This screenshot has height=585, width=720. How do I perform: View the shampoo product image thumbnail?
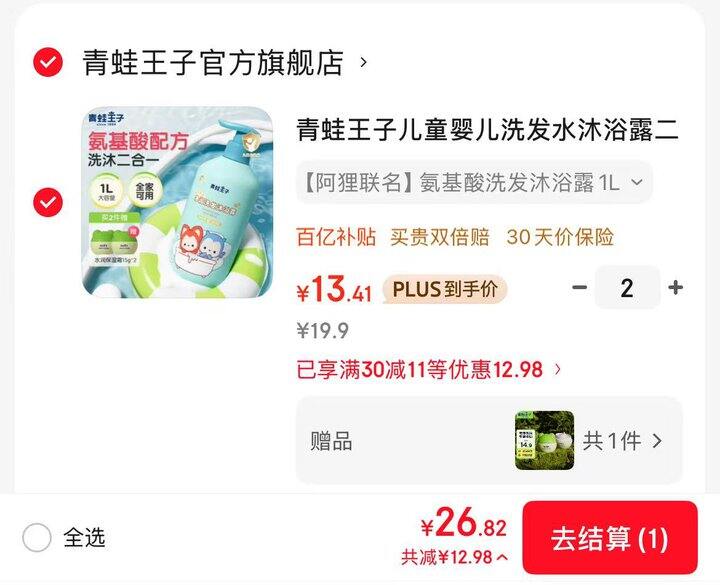[x=177, y=202]
